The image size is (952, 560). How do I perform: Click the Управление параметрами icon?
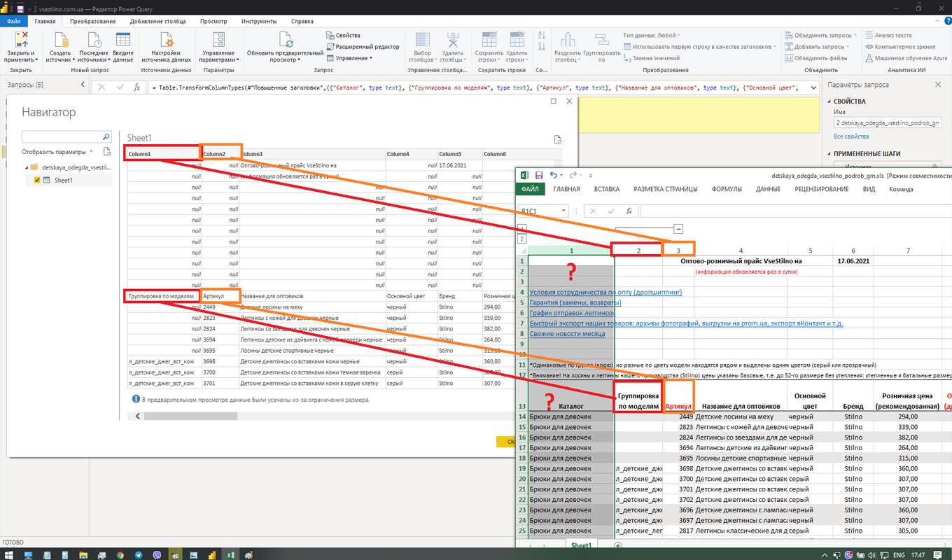218,40
